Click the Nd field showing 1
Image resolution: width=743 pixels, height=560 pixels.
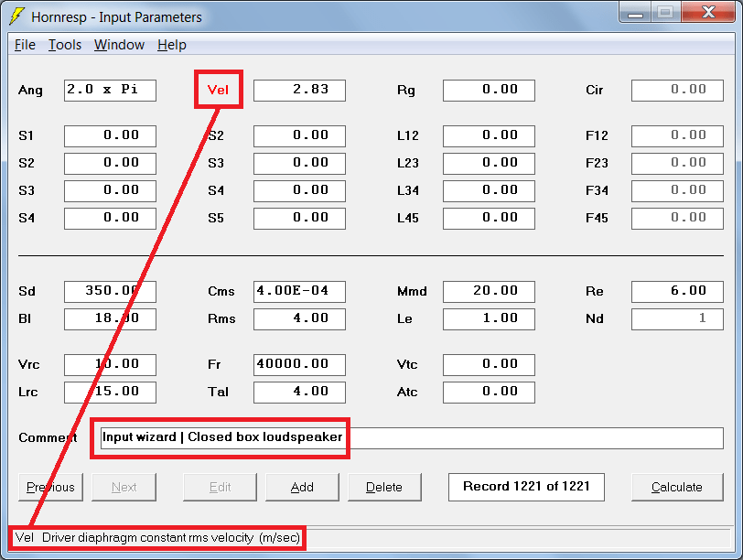[x=678, y=319]
